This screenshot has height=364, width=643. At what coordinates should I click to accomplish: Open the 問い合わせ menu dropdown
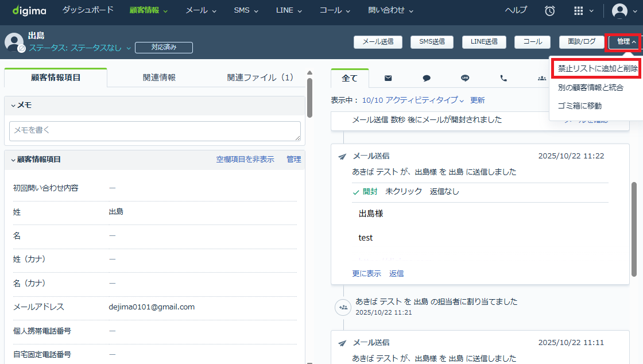click(391, 10)
